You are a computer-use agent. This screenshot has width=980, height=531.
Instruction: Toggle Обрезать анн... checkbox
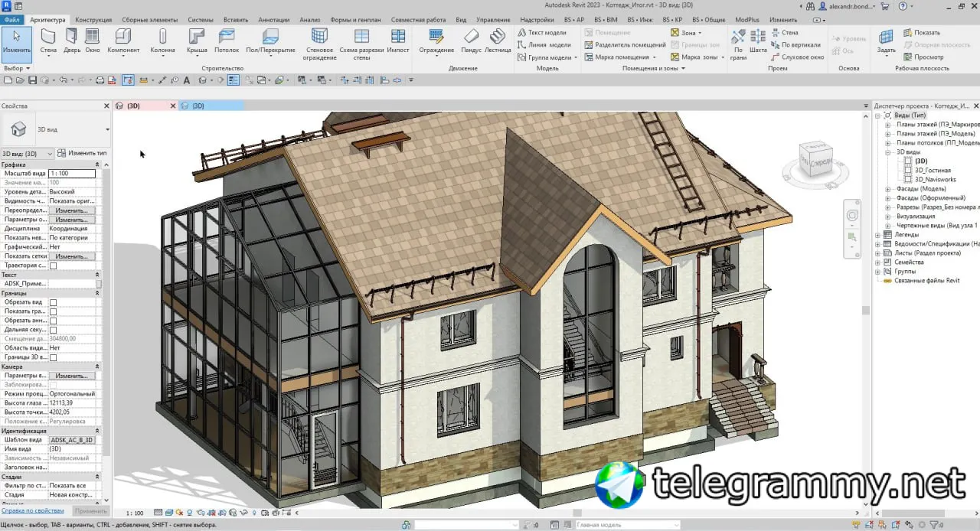[53, 321]
